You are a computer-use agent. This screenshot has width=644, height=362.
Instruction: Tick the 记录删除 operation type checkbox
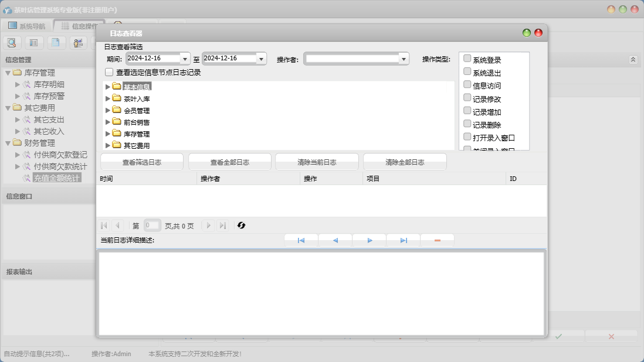point(467,124)
